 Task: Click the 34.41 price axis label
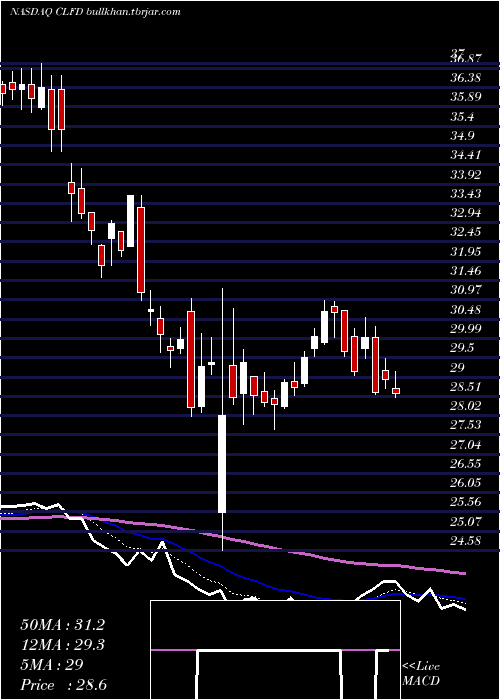point(466,155)
